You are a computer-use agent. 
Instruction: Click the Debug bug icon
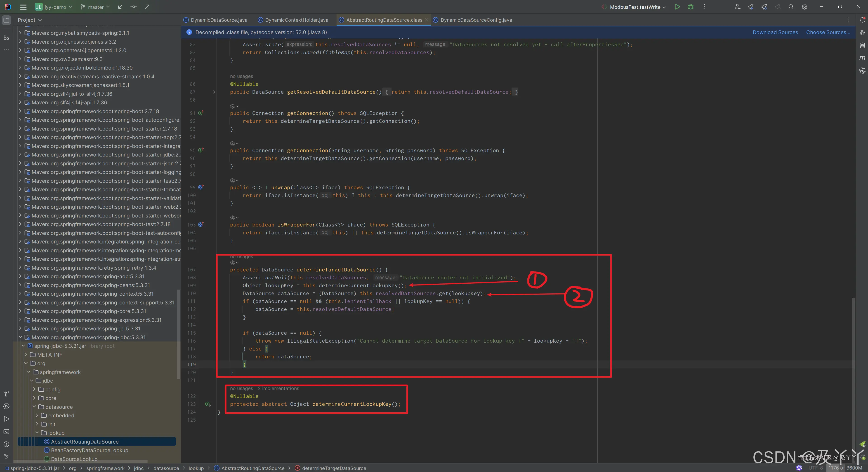point(690,7)
